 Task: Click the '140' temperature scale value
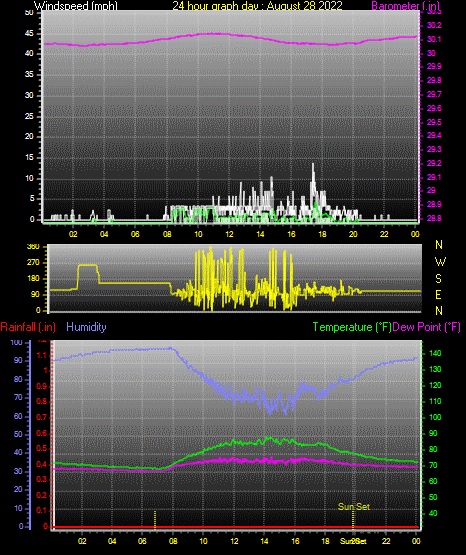click(x=435, y=353)
